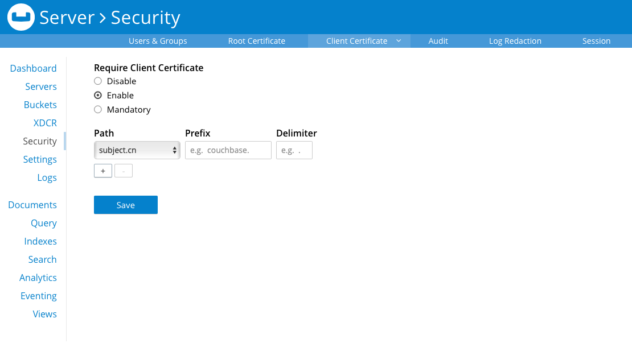Choose the Mandatory radio option

tap(98, 110)
